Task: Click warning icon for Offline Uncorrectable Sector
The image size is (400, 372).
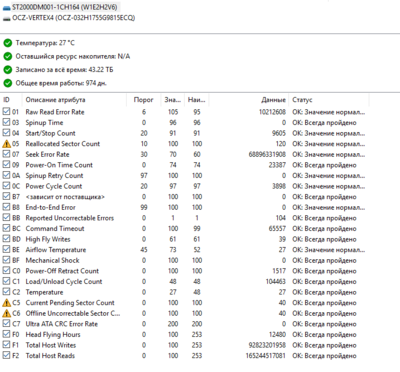Action: [6, 313]
